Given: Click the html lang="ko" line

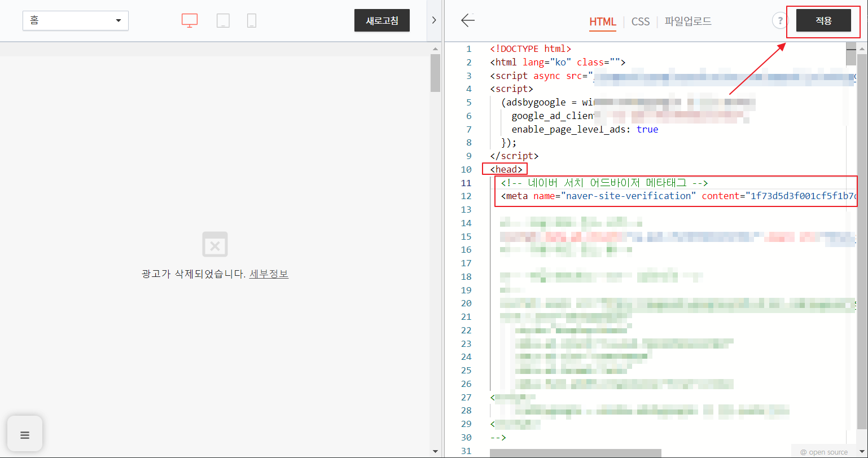Looking at the screenshot, I should [x=558, y=62].
